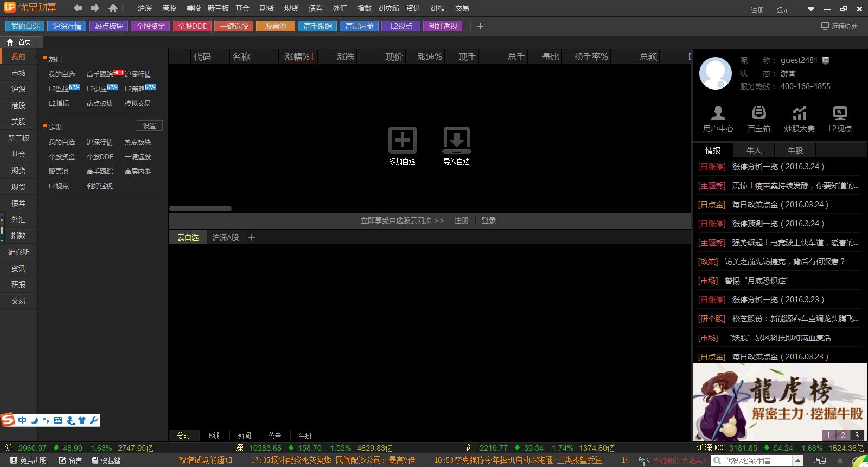Open the 快捷键 shortcut keys icon
The height and width of the screenshot is (467, 868).
(95, 460)
